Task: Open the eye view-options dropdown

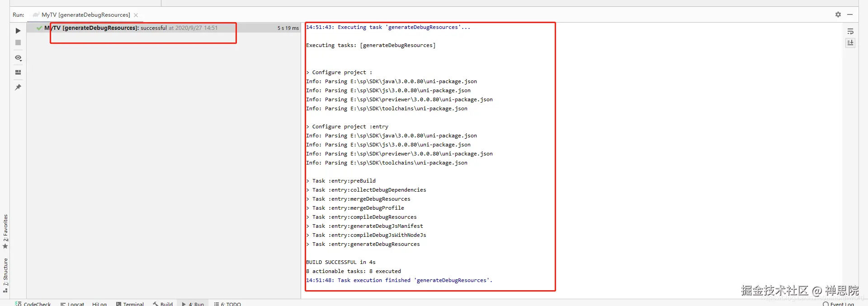Action: point(18,58)
